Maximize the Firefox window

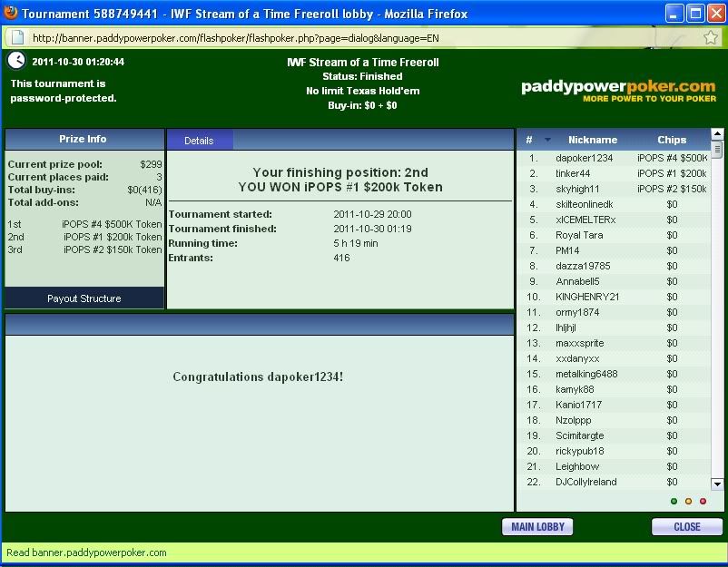tap(695, 13)
